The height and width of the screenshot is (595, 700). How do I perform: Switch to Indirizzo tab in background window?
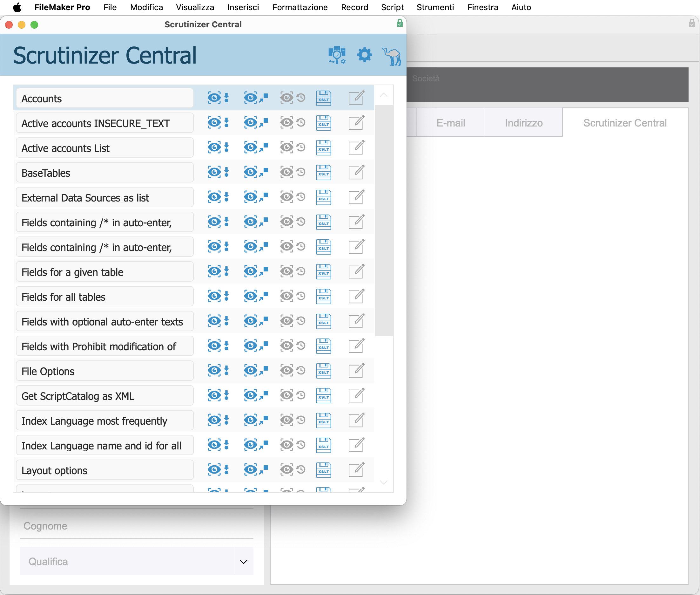(523, 123)
